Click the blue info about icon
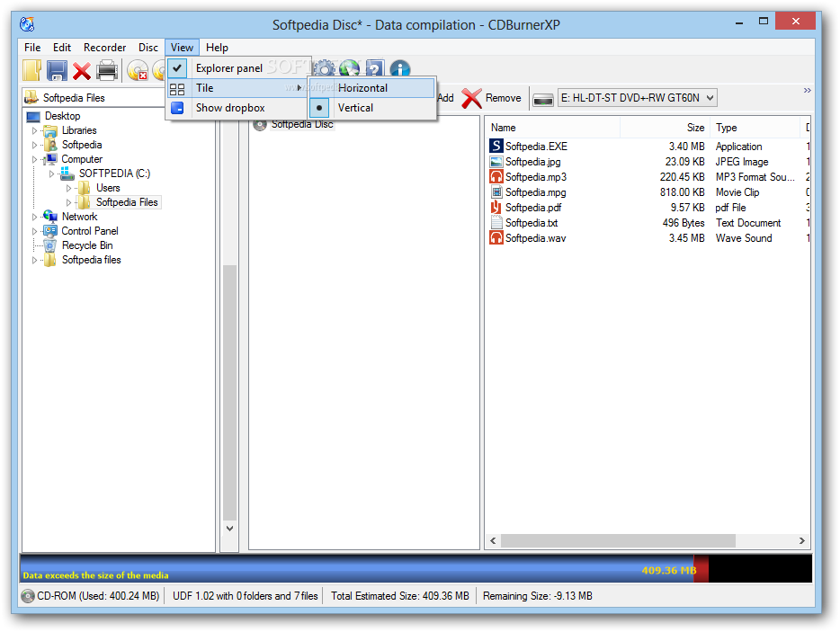The image size is (840, 632). coord(399,68)
